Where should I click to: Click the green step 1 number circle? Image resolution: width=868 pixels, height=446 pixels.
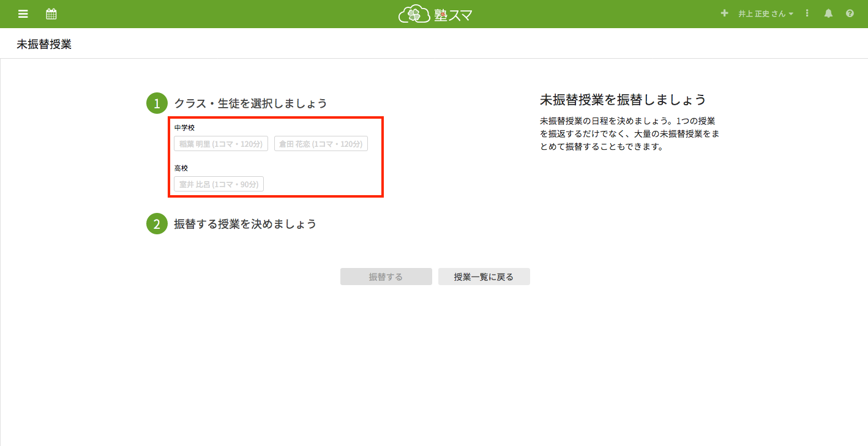pos(157,103)
